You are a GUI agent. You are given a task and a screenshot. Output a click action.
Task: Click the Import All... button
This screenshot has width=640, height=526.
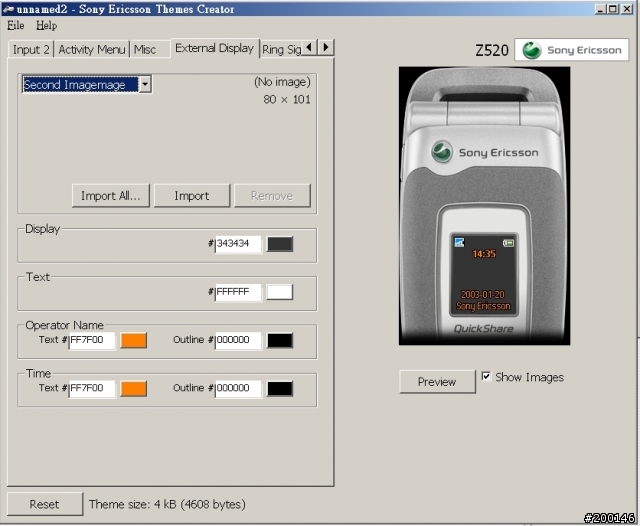pos(111,196)
